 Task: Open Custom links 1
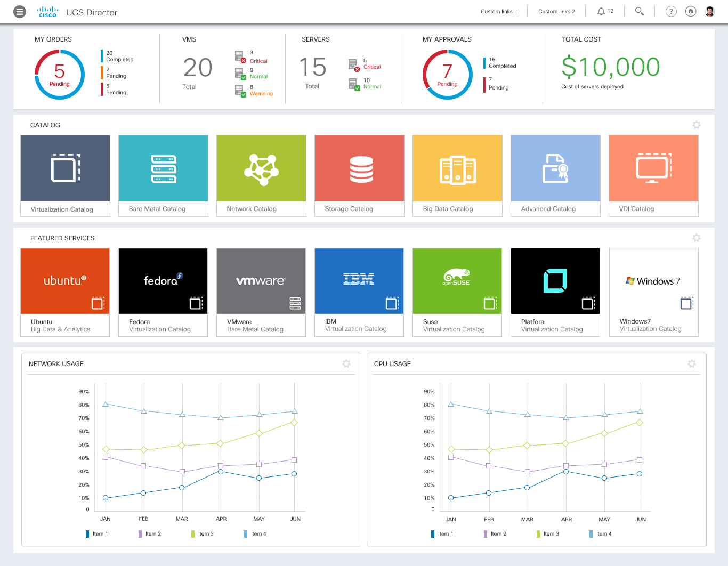pyautogui.click(x=499, y=11)
